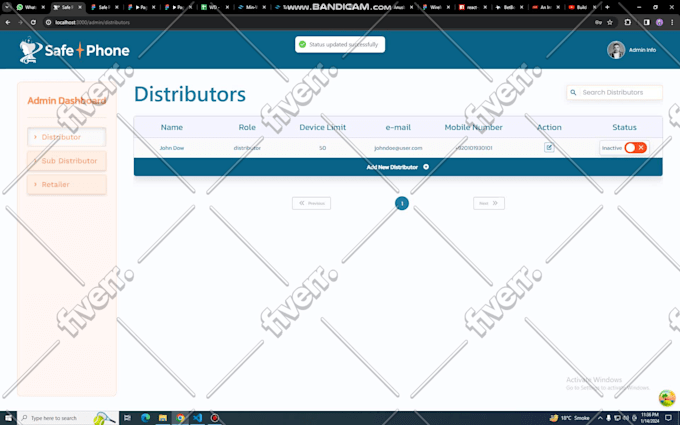Viewport: 680px width, 425px height.
Task: Switch to the YouTube Build browser tab
Action: pyautogui.click(x=581, y=7)
